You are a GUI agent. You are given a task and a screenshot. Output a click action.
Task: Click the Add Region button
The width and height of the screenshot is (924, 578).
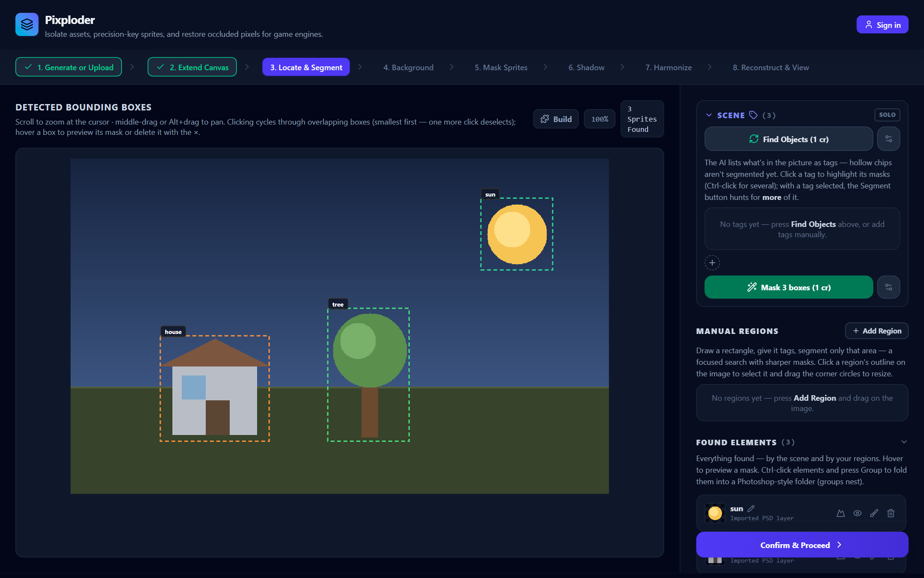click(x=877, y=331)
